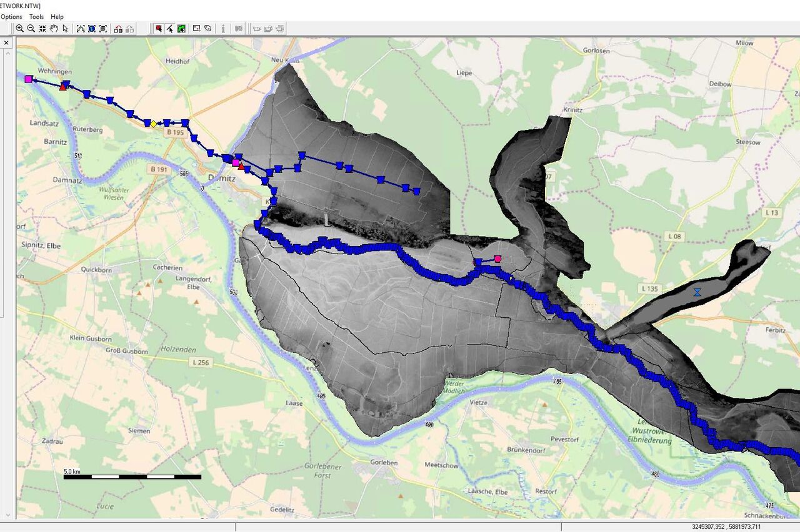Click the label tag icon in toolbar
Image resolution: width=800 pixels, height=532 pixels.
click(207, 29)
